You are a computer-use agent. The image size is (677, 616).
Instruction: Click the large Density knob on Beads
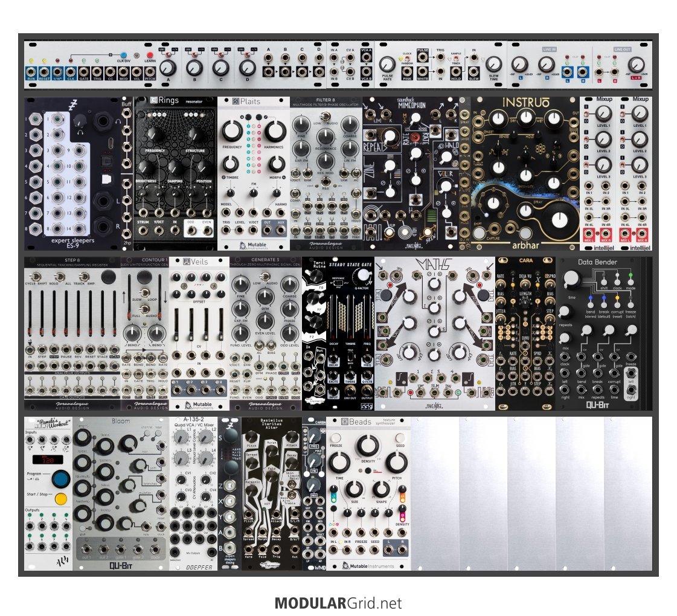tap(368, 446)
